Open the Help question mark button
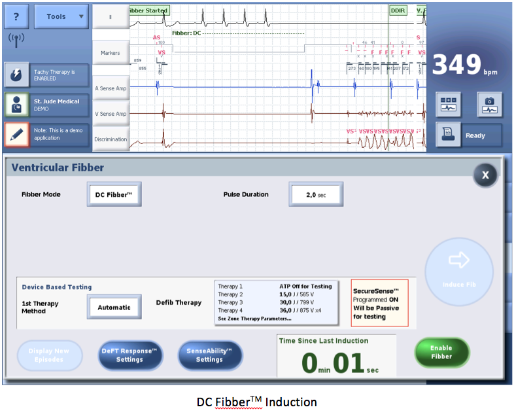516x420 pixels. pyautogui.click(x=16, y=16)
